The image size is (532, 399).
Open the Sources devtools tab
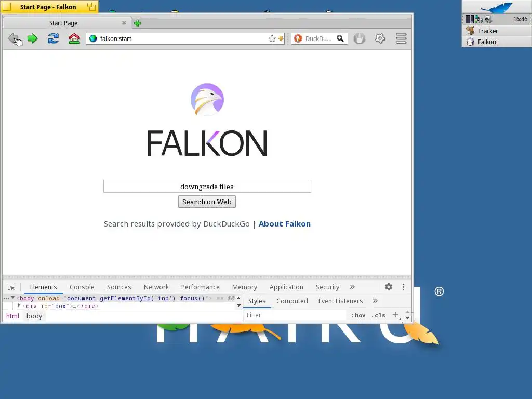[119, 287]
